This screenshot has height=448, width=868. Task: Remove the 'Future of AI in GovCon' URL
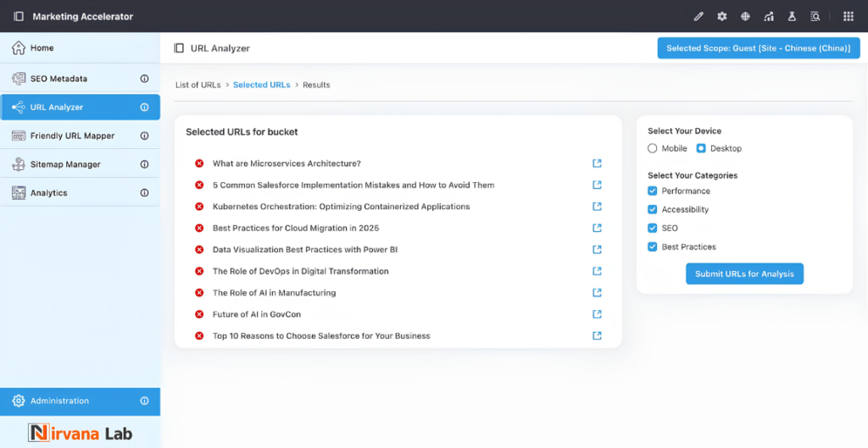click(199, 314)
